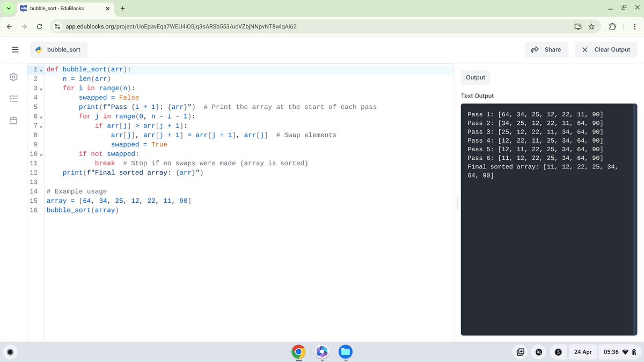Open a new browser tab

click(123, 8)
